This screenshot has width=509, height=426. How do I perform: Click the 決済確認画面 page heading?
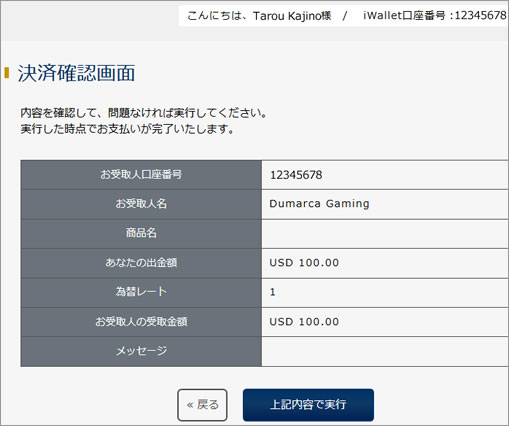76,73
